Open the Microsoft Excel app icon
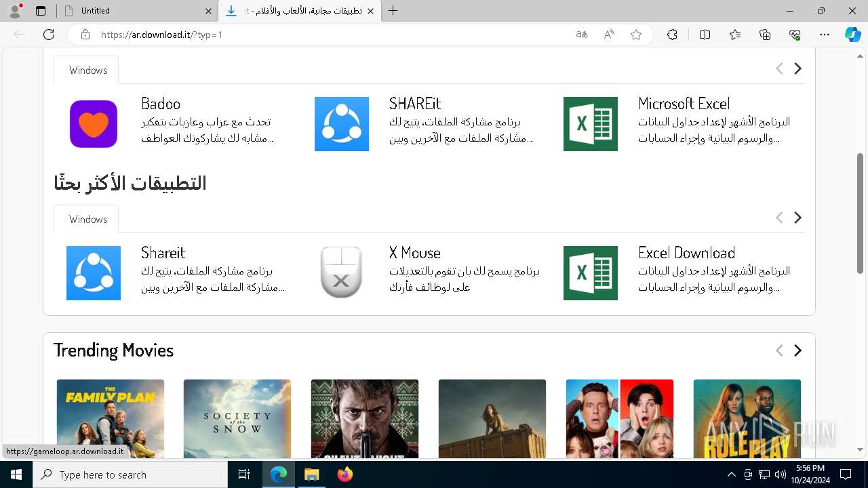 (591, 124)
